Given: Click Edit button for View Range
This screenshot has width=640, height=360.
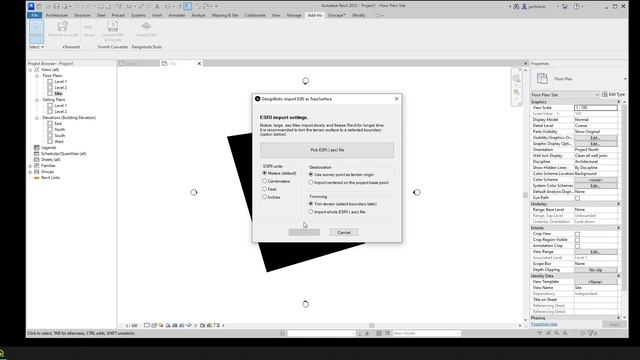Looking at the screenshot, I should (x=596, y=252).
